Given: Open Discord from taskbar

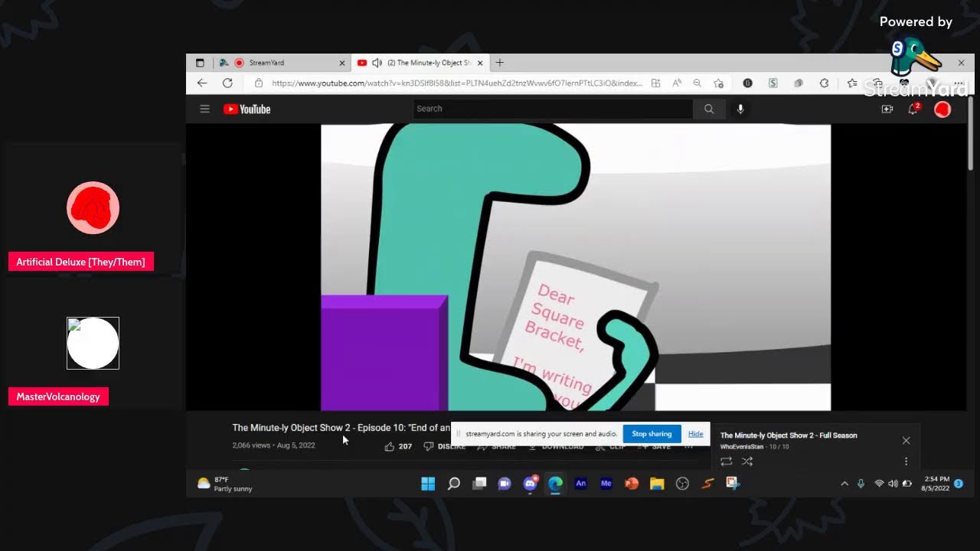Looking at the screenshot, I should click(530, 484).
